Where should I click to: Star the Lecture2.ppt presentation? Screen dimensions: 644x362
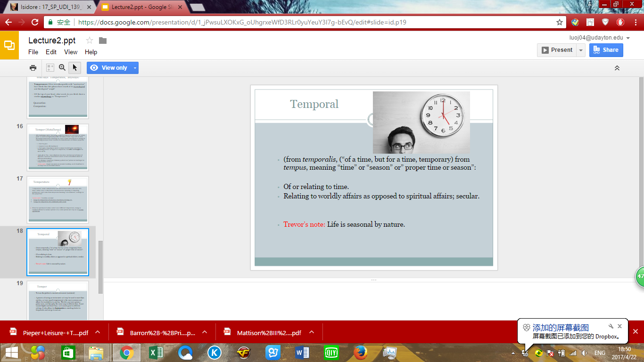[x=90, y=41]
